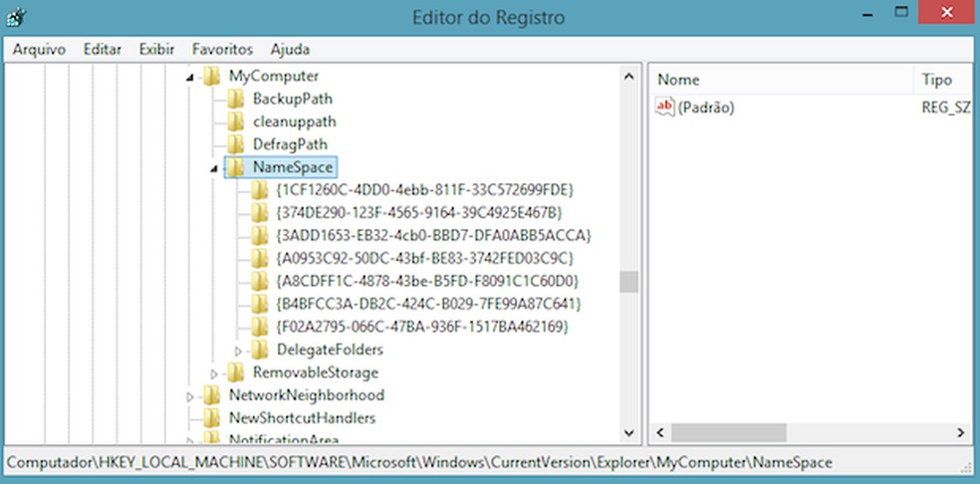Select the DelegateFolders key label
Screen dimensions: 980x484
(330, 350)
